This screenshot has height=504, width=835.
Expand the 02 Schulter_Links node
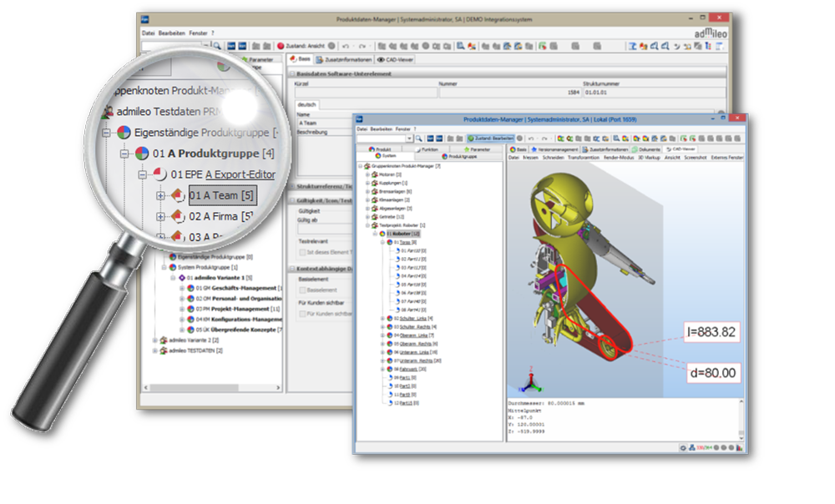point(382,319)
